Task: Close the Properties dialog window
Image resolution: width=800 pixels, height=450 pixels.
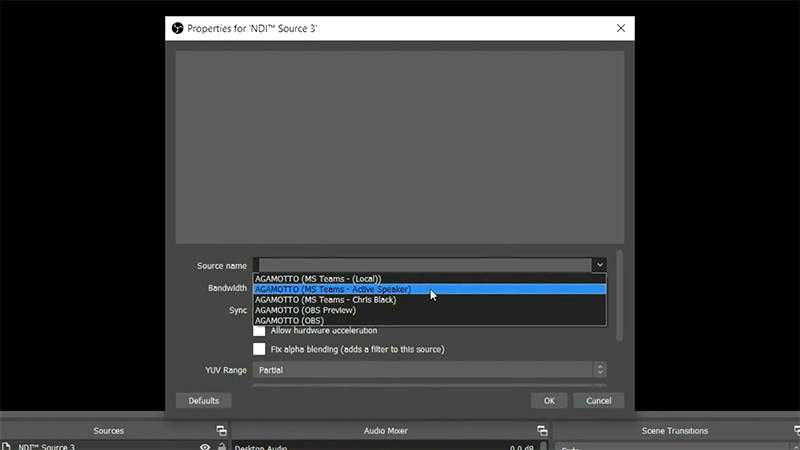Action: tap(620, 28)
